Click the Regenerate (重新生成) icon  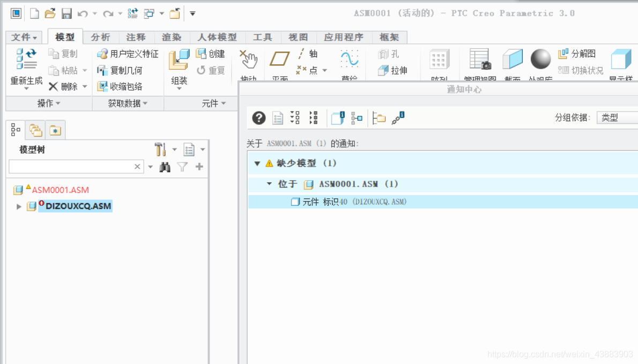(x=26, y=59)
